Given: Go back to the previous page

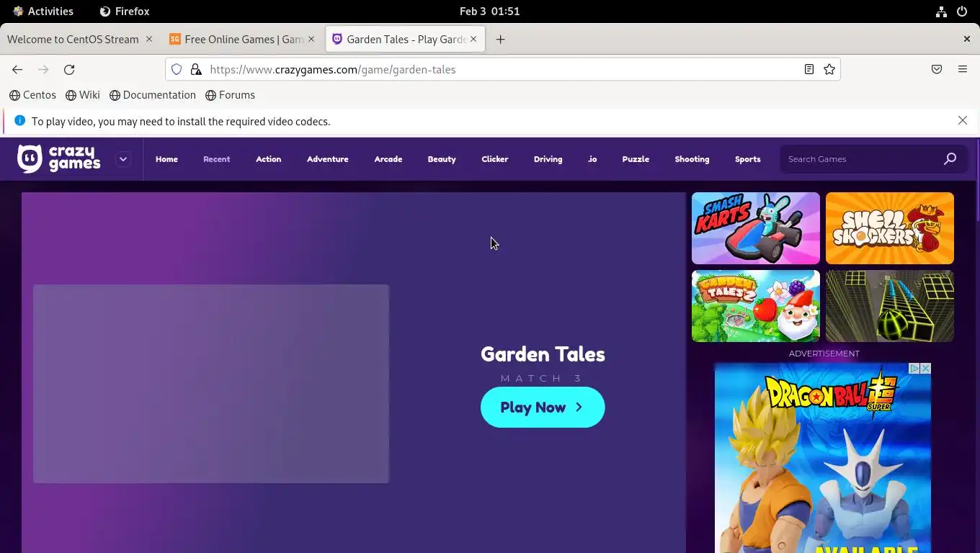Looking at the screenshot, I should [x=17, y=70].
